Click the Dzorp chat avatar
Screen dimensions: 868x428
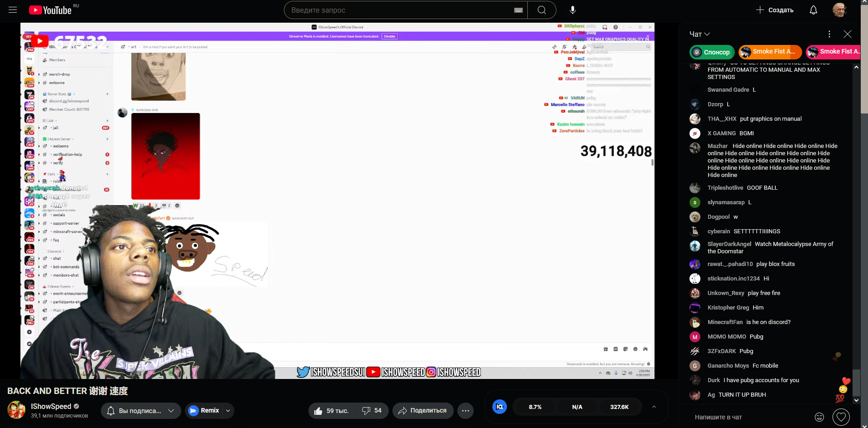(x=695, y=104)
